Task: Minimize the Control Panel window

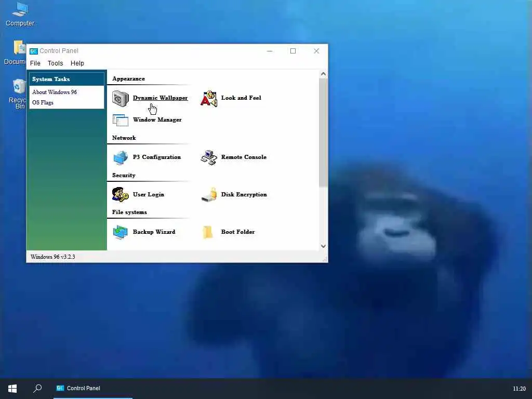Action: (x=270, y=51)
